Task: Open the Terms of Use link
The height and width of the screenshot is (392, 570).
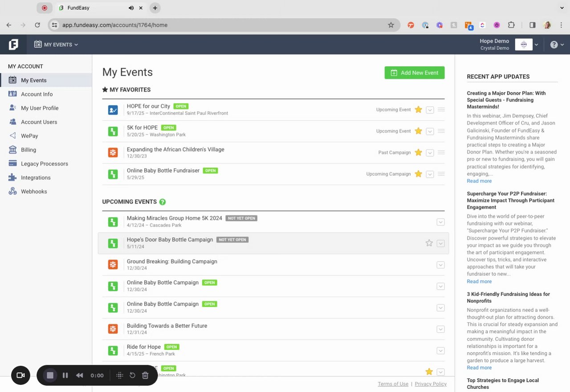Action: (x=393, y=384)
